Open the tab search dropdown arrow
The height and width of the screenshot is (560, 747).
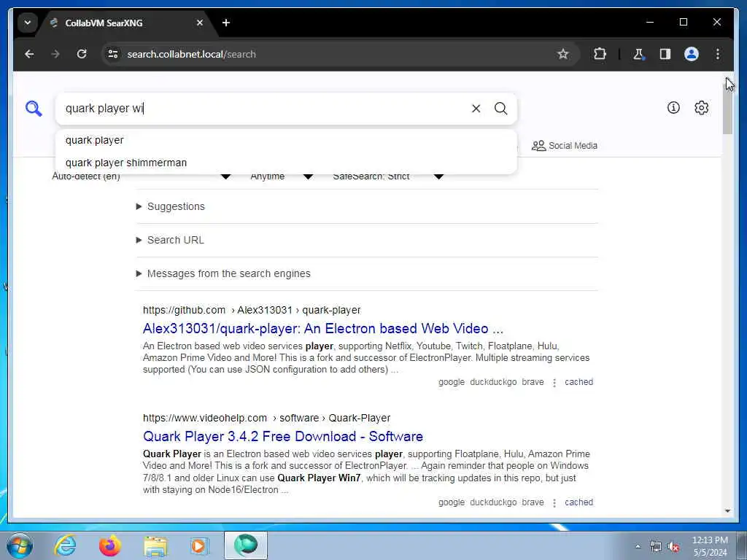[x=28, y=23]
